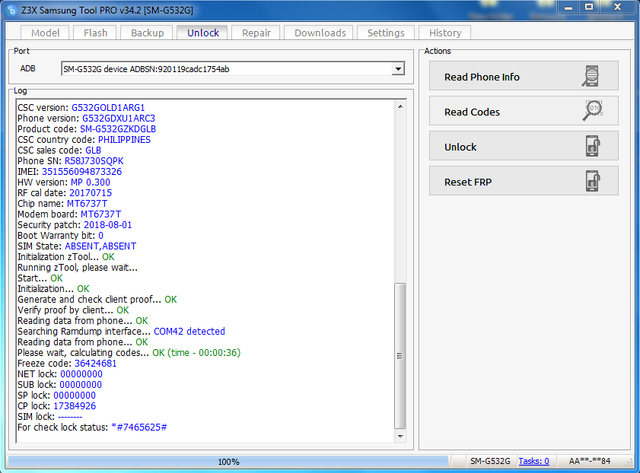Open the Model tab

[x=45, y=33]
